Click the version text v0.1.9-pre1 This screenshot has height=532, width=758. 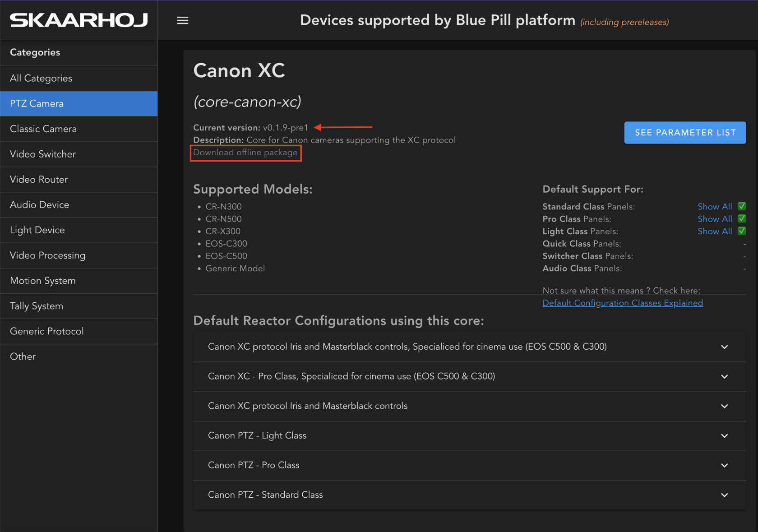[285, 128]
